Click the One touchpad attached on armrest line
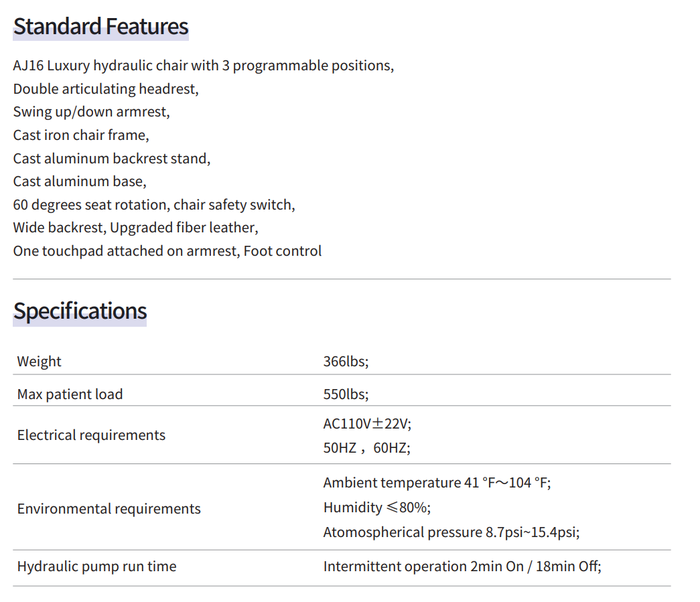 click(x=167, y=251)
